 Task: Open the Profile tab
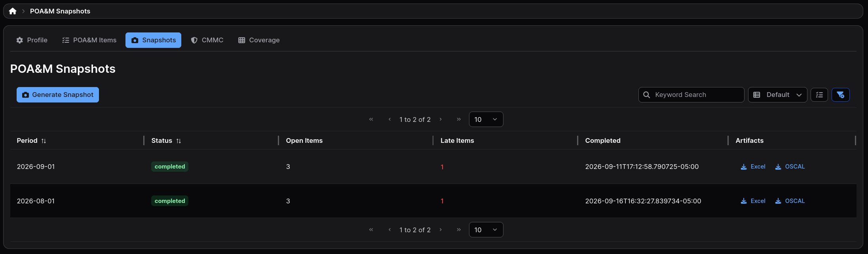32,40
